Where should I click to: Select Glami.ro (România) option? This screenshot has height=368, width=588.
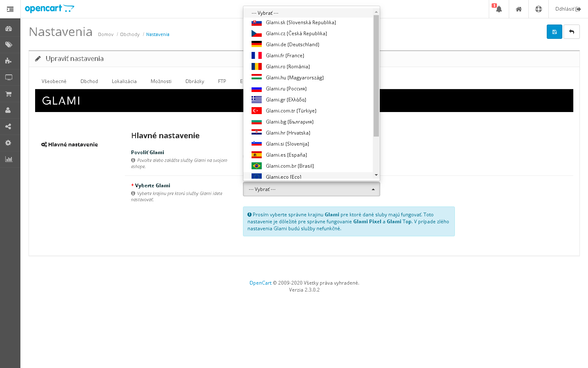(308, 67)
